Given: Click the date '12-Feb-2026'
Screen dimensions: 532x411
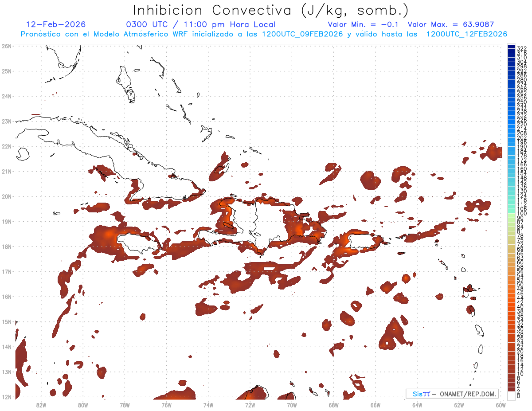Looking at the screenshot, I should click(56, 24).
